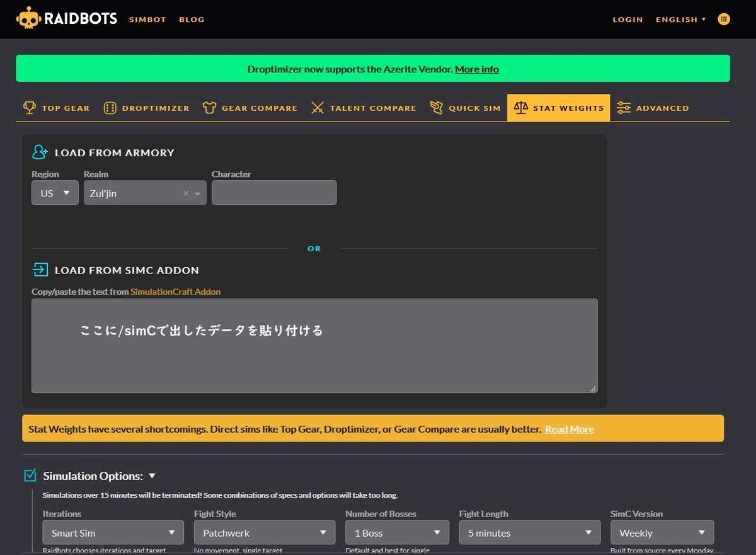The height and width of the screenshot is (555, 756).
Task: Open the SIMBOT nav link
Action: [x=147, y=20]
